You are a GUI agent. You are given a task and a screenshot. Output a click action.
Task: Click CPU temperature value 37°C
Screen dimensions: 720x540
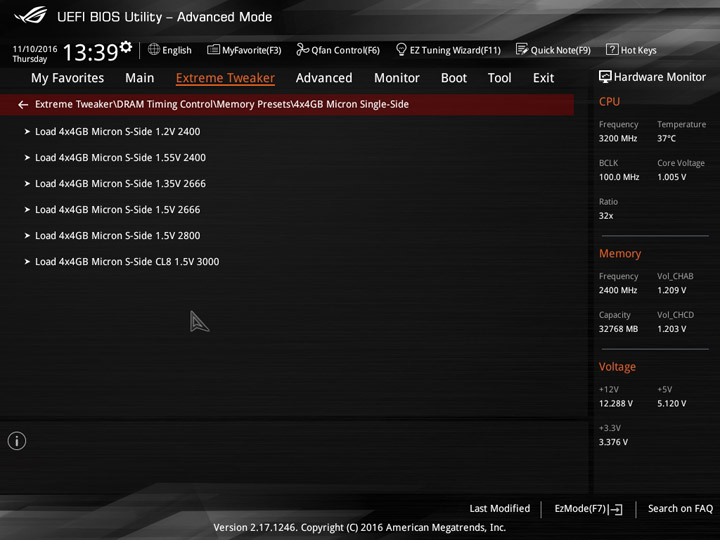[666, 139]
